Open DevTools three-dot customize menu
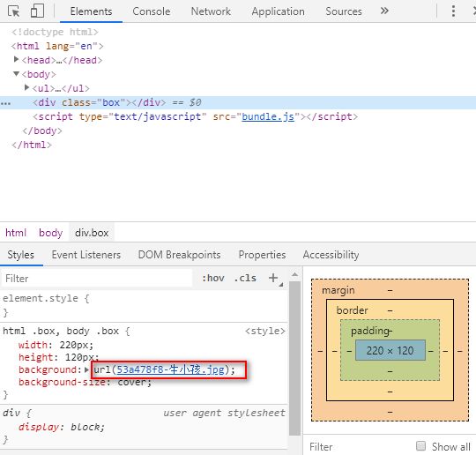476x455 pixels. point(453,11)
